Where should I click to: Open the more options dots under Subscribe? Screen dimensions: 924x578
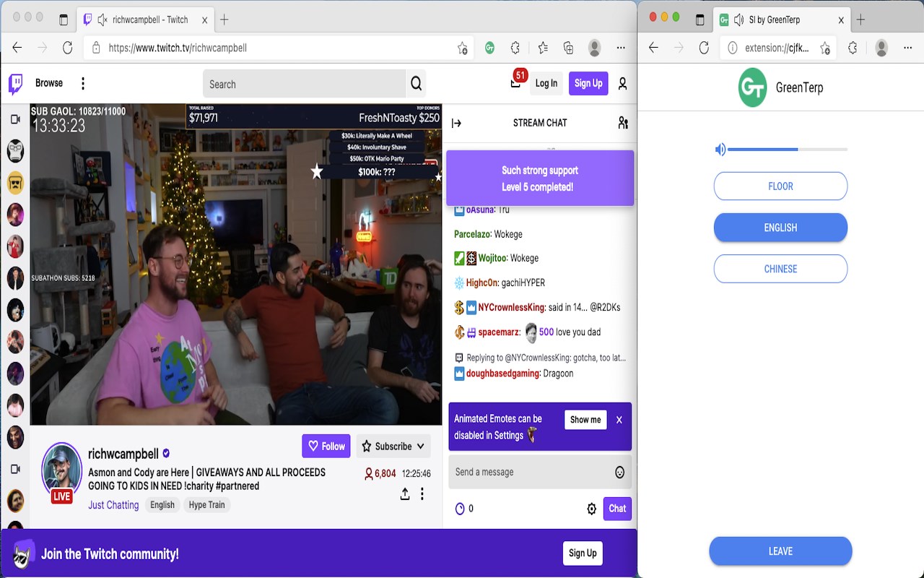[x=422, y=493]
